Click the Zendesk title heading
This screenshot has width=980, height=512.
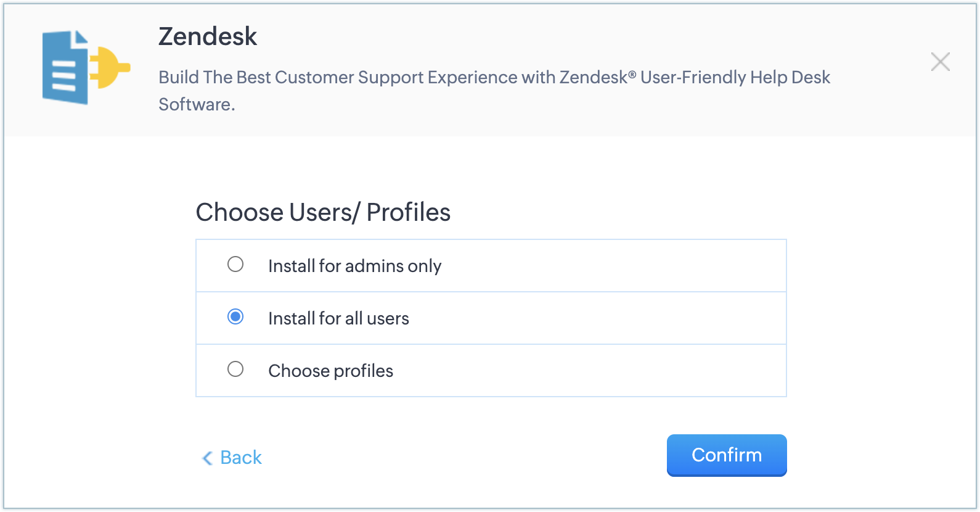click(x=208, y=36)
